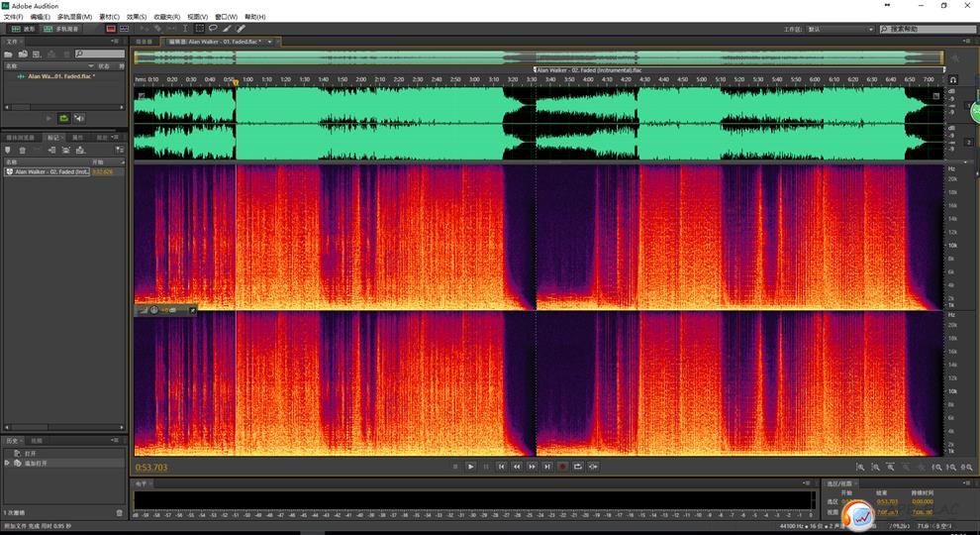The height and width of the screenshot is (535, 980).
Task: Toggle auto-play speaker icon in Files panel
Action: [x=79, y=118]
